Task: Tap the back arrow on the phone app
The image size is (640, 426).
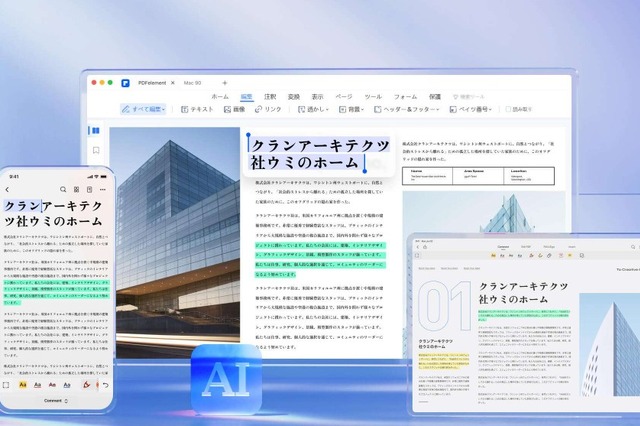Action: click(x=7, y=189)
